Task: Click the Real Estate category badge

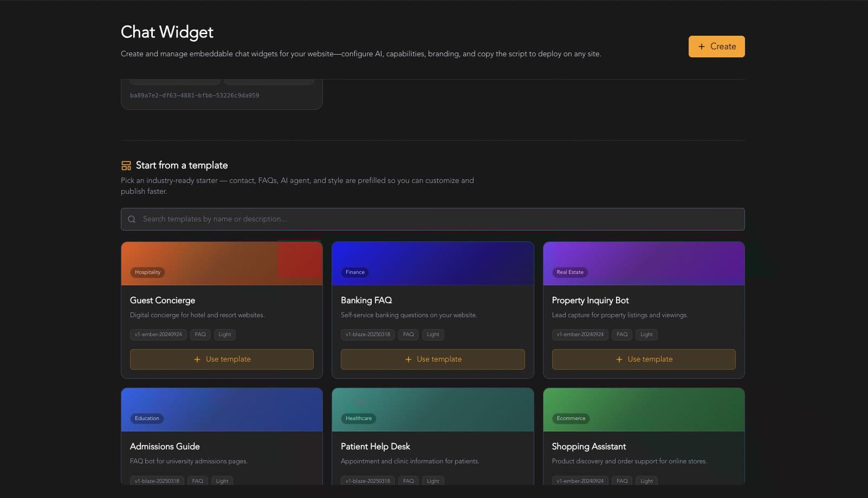Action: click(x=570, y=272)
